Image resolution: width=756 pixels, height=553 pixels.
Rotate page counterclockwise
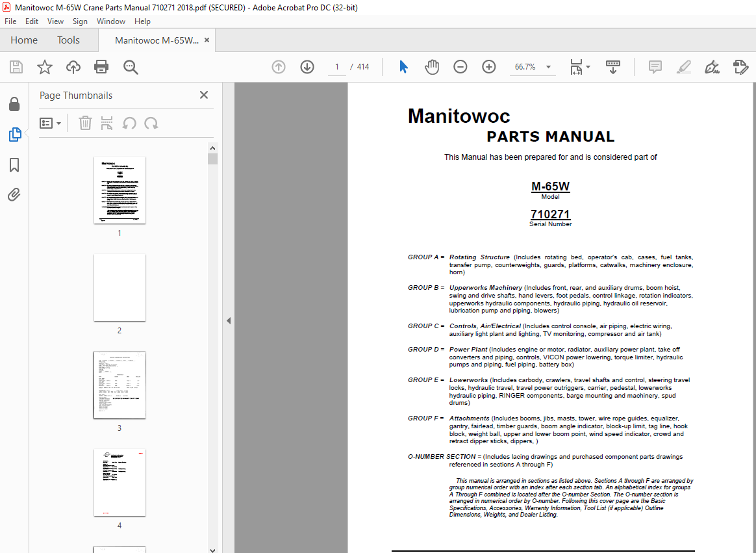[x=129, y=123]
